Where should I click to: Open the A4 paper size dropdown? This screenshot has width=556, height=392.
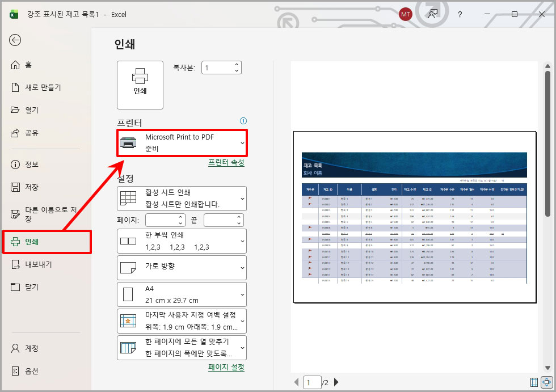point(182,294)
